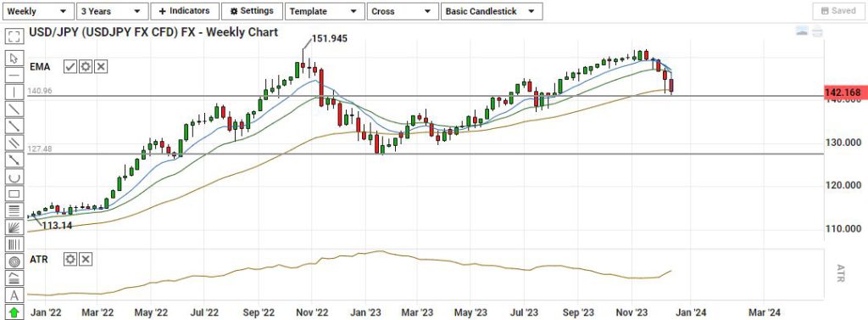
Task: Select the parallel channel lines tool
Action: (14, 143)
